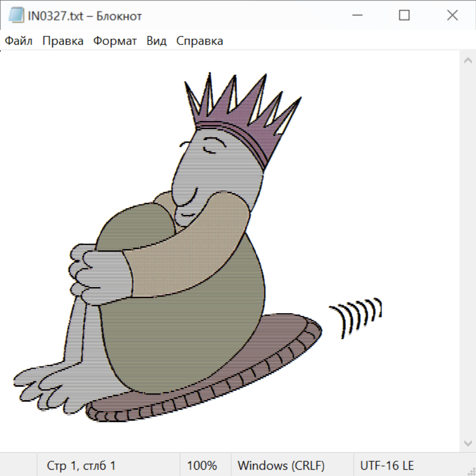This screenshot has width=476, height=476.
Task: Open the Вид menu
Action: point(157,41)
